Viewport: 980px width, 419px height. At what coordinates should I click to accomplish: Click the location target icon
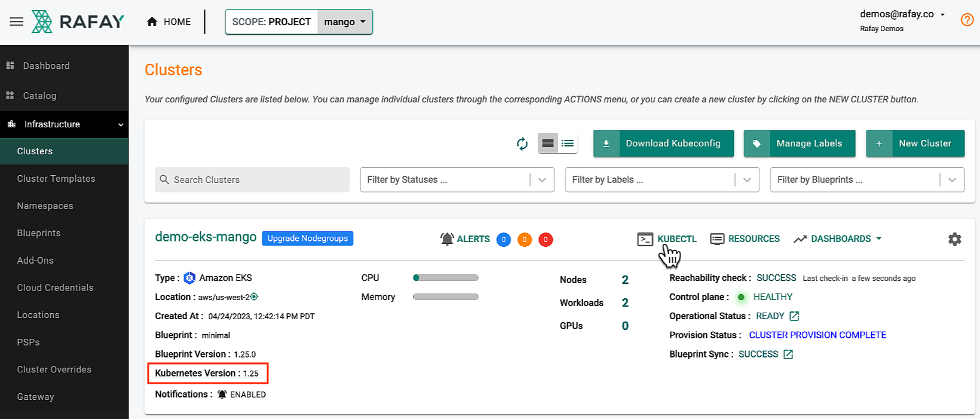254,296
